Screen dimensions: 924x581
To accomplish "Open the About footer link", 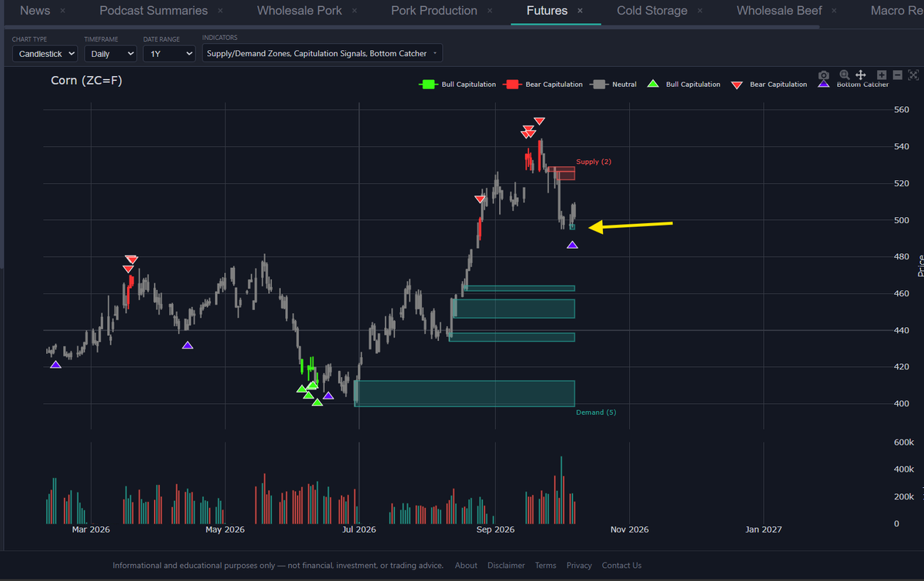I will coord(466,566).
